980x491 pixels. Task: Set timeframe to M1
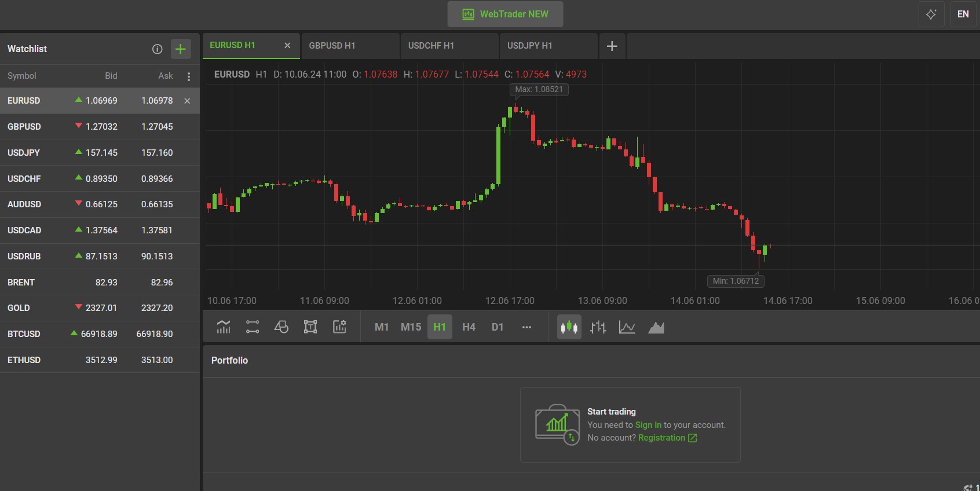coord(382,327)
